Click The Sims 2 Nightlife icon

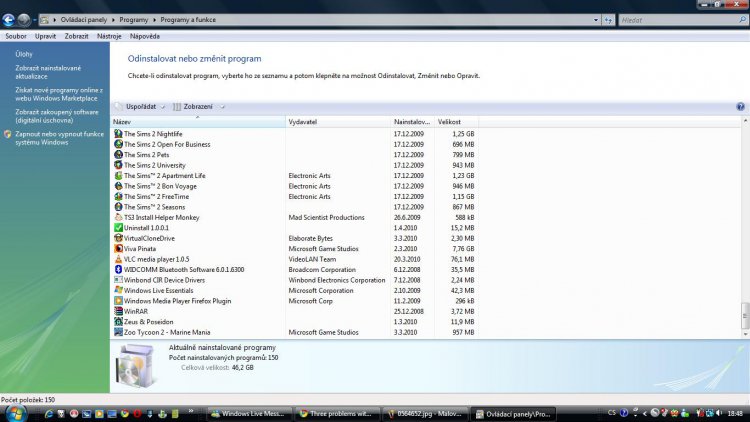[118, 134]
